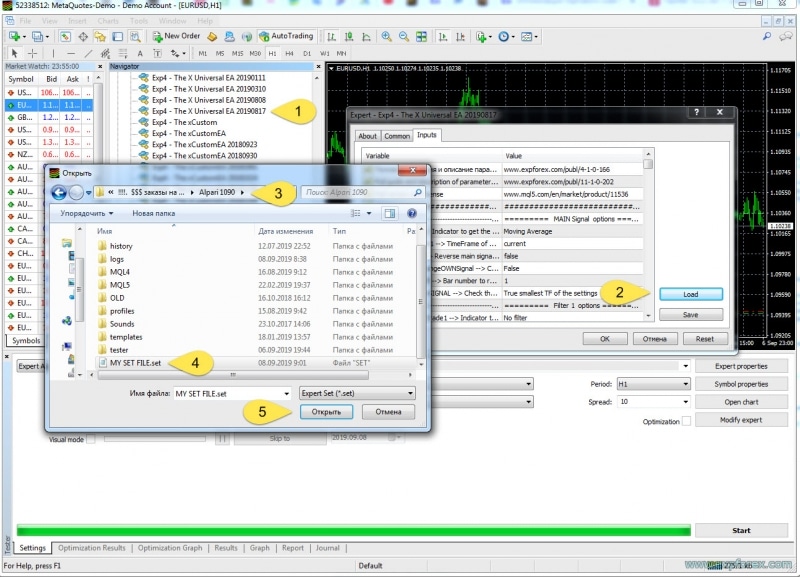Click the zoom in magnifier icon
Image resolution: width=800 pixels, height=577 pixels.
pyautogui.click(x=387, y=36)
